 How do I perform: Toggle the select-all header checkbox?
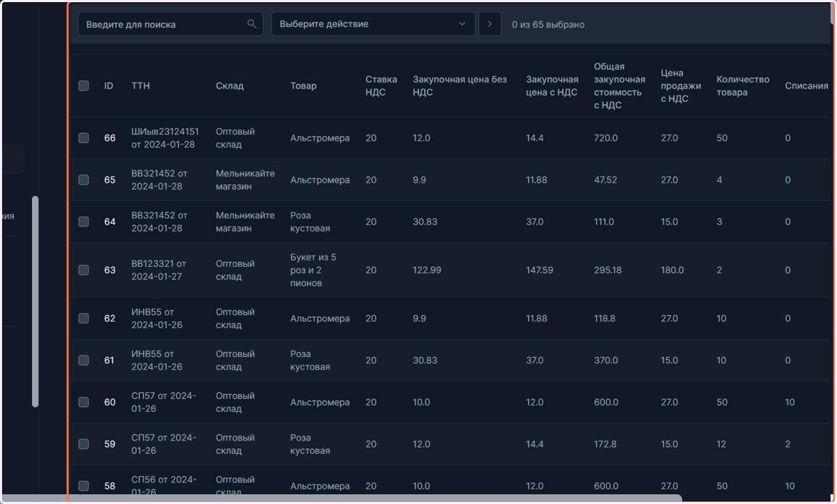coord(84,86)
